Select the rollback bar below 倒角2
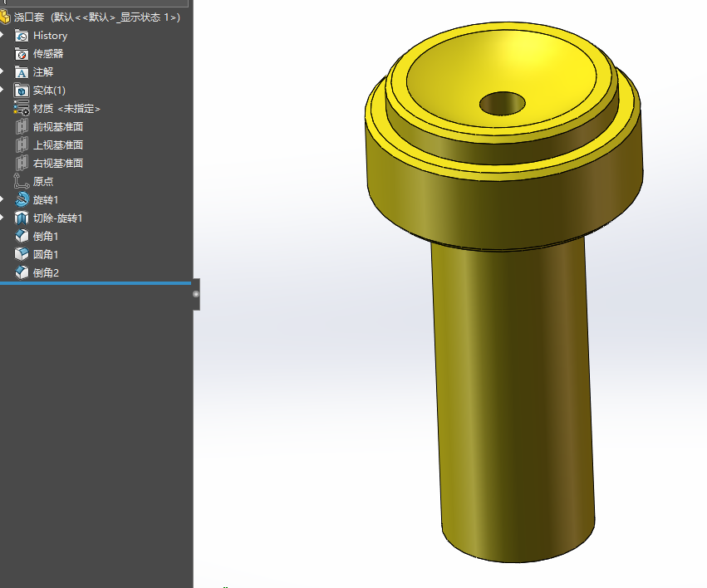 96,283
